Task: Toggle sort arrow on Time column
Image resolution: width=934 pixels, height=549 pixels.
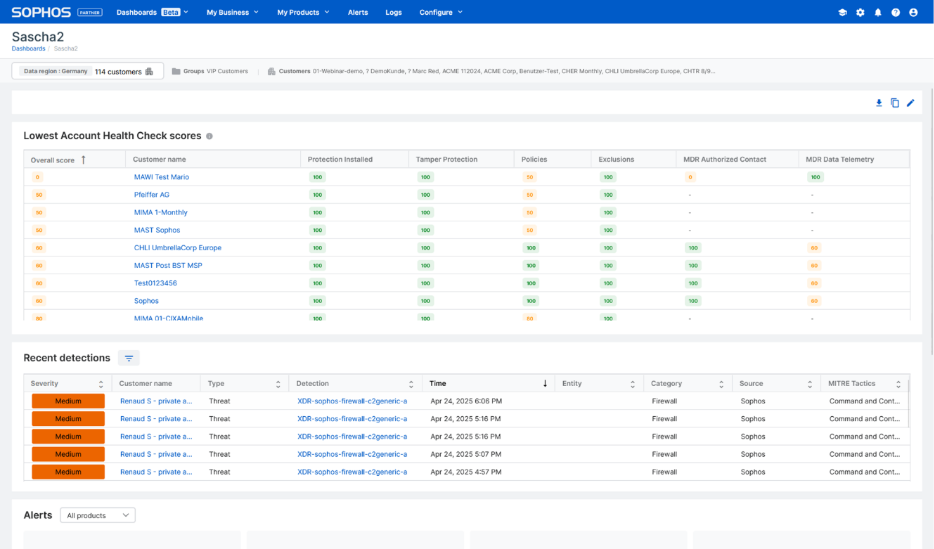Action: point(545,383)
